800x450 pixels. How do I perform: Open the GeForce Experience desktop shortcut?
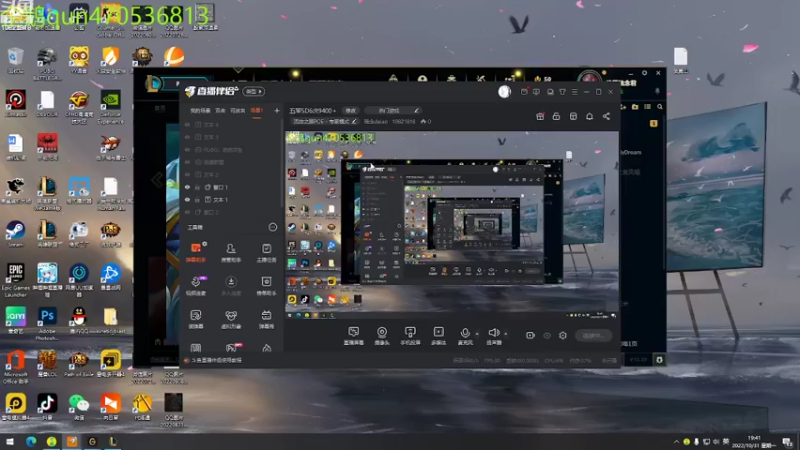(x=110, y=108)
